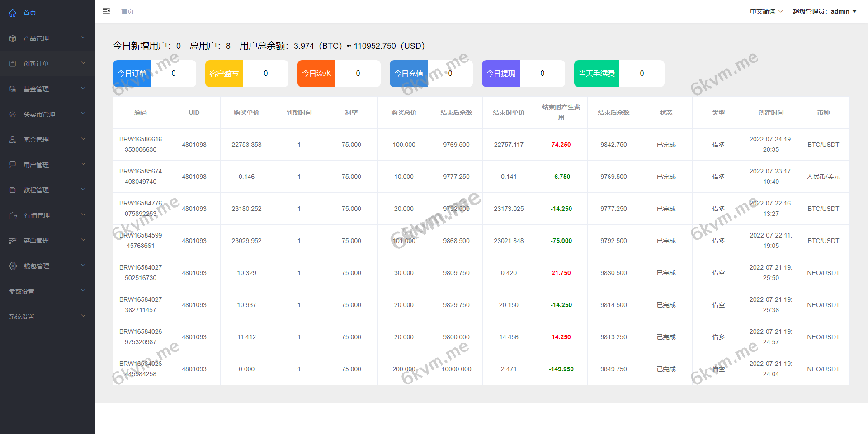Click the 首页 breadcrumb in header
868x434 pixels.
127,11
